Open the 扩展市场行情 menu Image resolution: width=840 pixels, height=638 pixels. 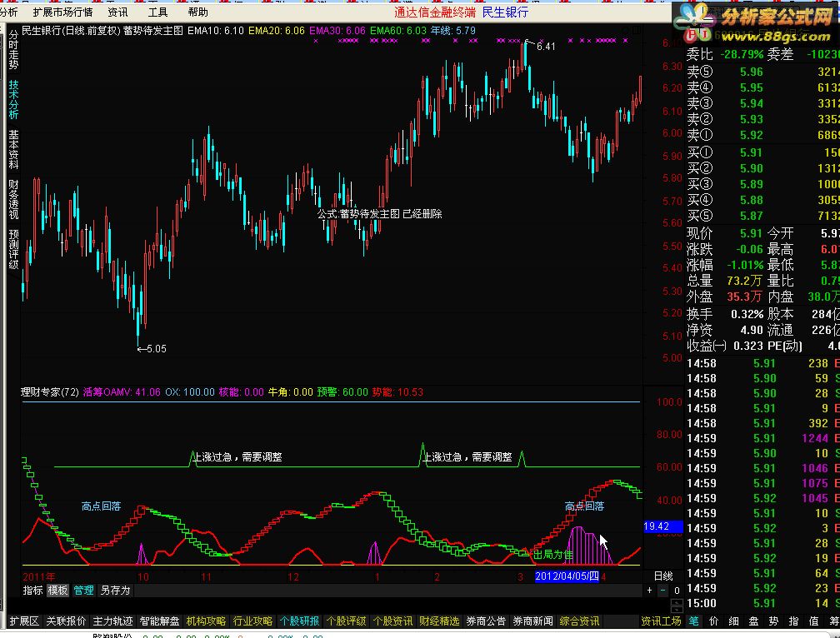(x=62, y=12)
